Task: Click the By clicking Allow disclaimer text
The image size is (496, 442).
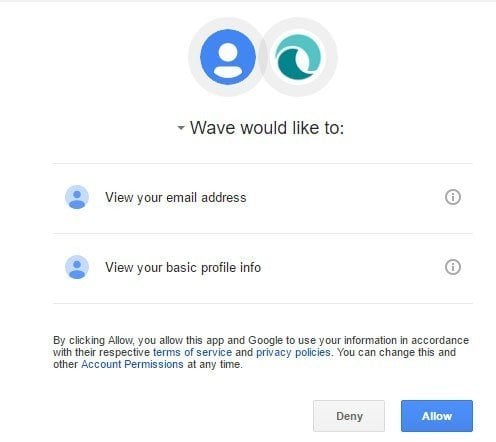Action: 261,352
